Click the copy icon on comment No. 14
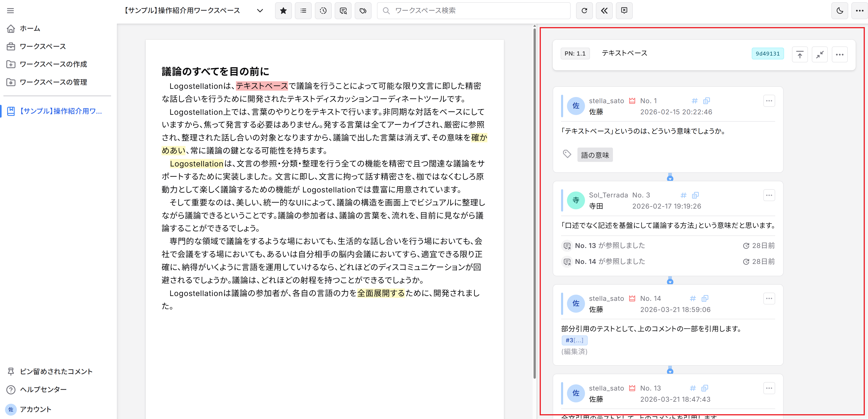The height and width of the screenshot is (419, 868). 705,299
